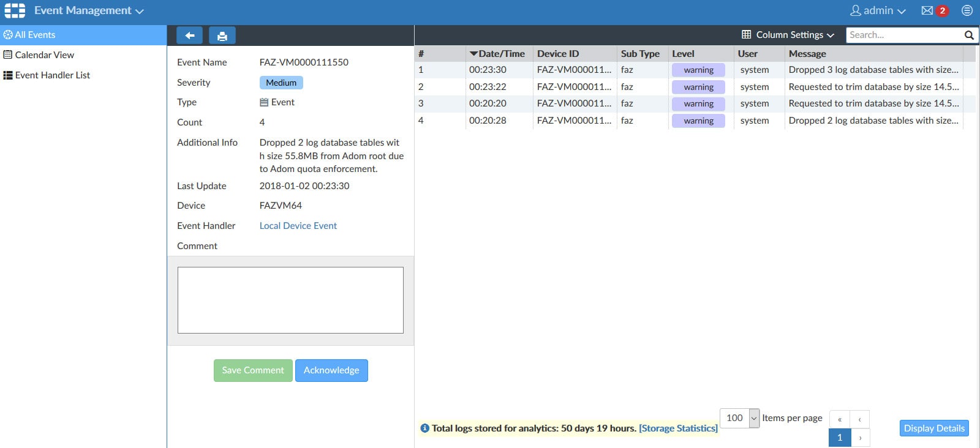The height and width of the screenshot is (448, 980).
Task: Click inside the Comment text area
Action: tap(290, 300)
